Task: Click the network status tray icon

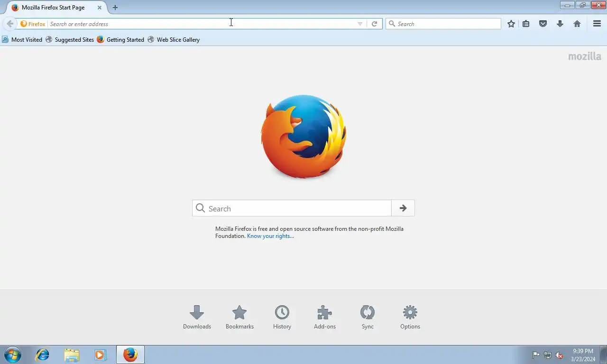Action: (548, 355)
